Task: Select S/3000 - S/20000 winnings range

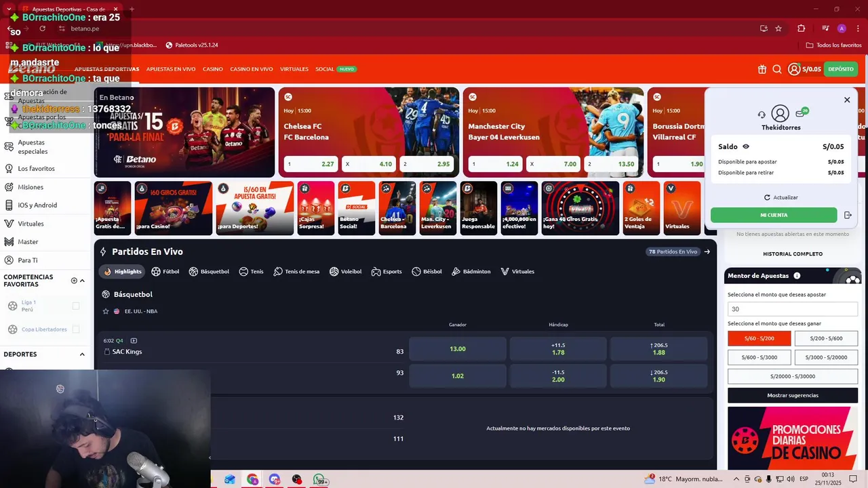Action: tap(826, 357)
